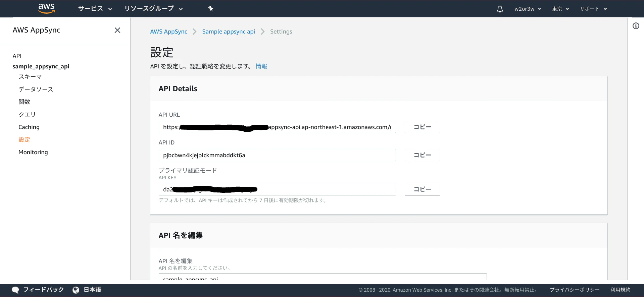Close the AWS AppSync side navigation
Screen dimensions: 644x297
(x=117, y=30)
